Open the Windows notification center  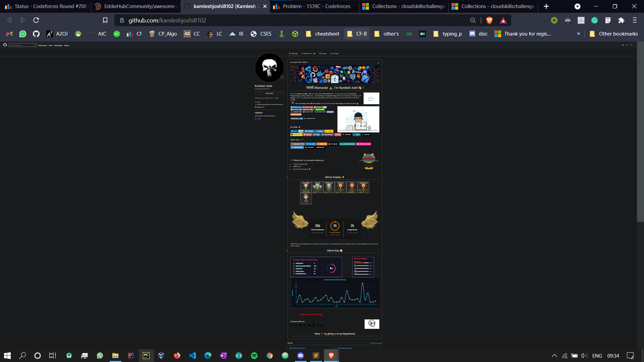[630, 356]
